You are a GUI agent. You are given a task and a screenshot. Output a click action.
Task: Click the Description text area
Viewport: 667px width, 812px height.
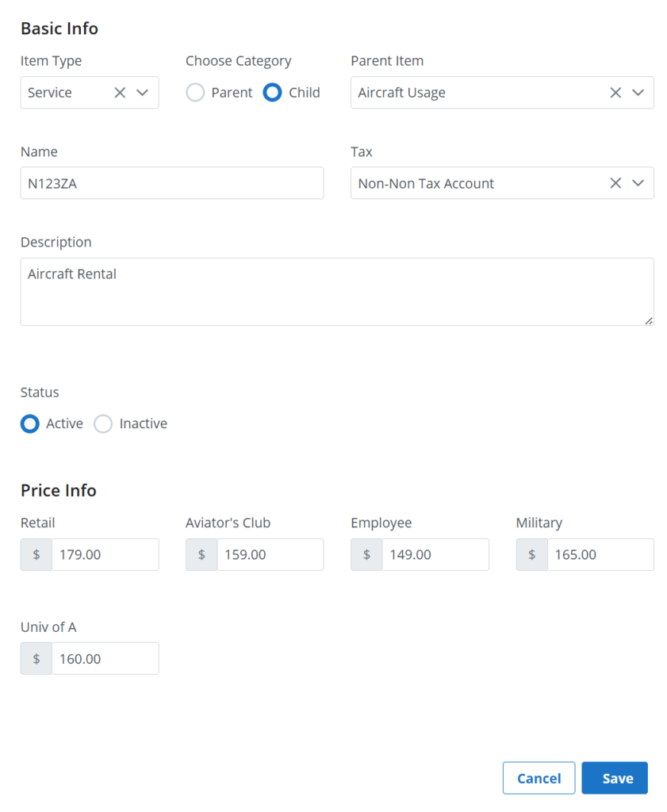[x=337, y=292]
